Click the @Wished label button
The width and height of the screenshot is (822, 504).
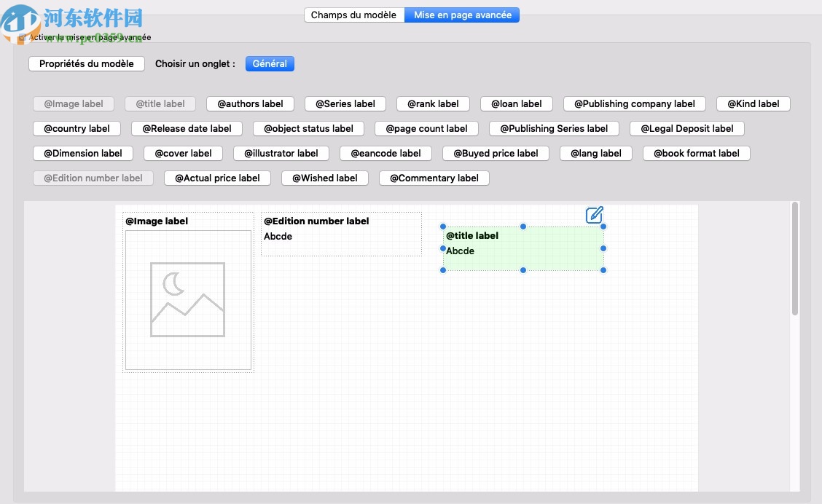click(x=325, y=178)
